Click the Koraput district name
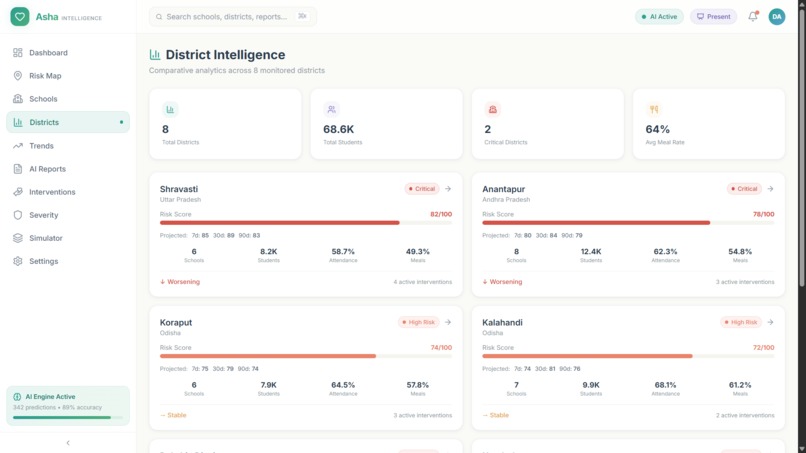Screen dimensions: 806x453 coord(176,322)
